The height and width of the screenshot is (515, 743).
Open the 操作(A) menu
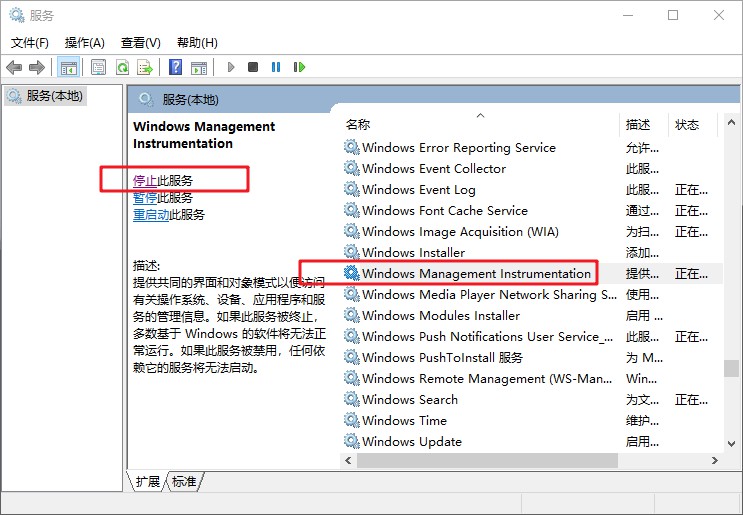coord(84,43)
